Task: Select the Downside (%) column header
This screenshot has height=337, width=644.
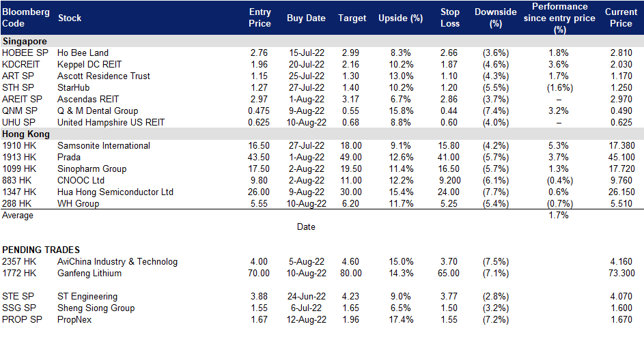Action: (496, 18)
